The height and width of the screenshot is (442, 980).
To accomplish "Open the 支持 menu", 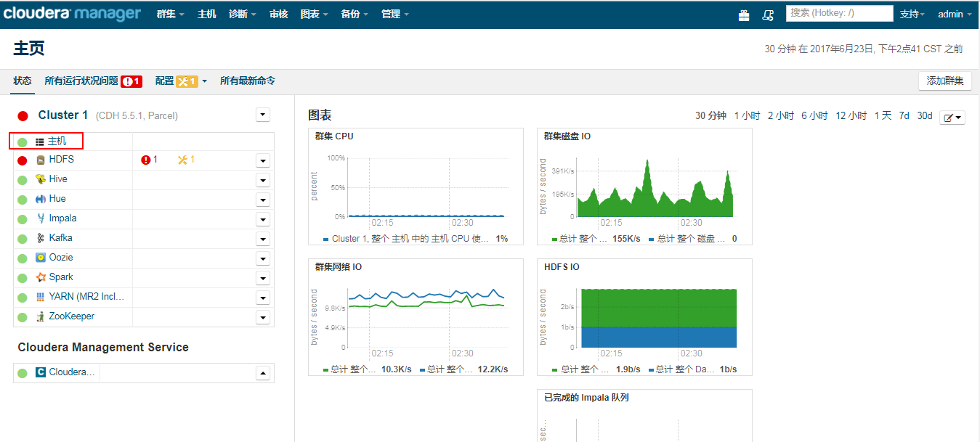I will [x=912, y=15].
